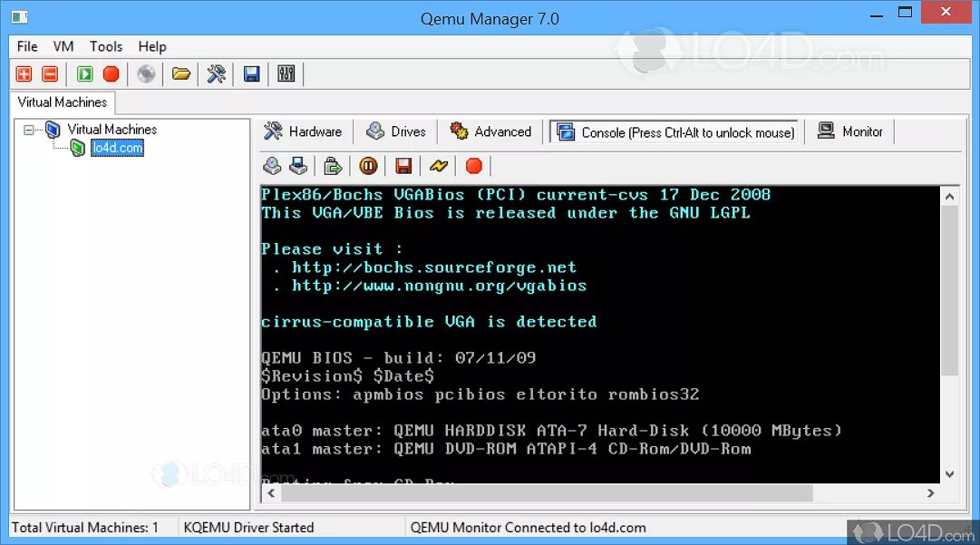Select the Virtual Machines root tree item
The width and height of the screenshot is (980, 545).
(112, 130)
